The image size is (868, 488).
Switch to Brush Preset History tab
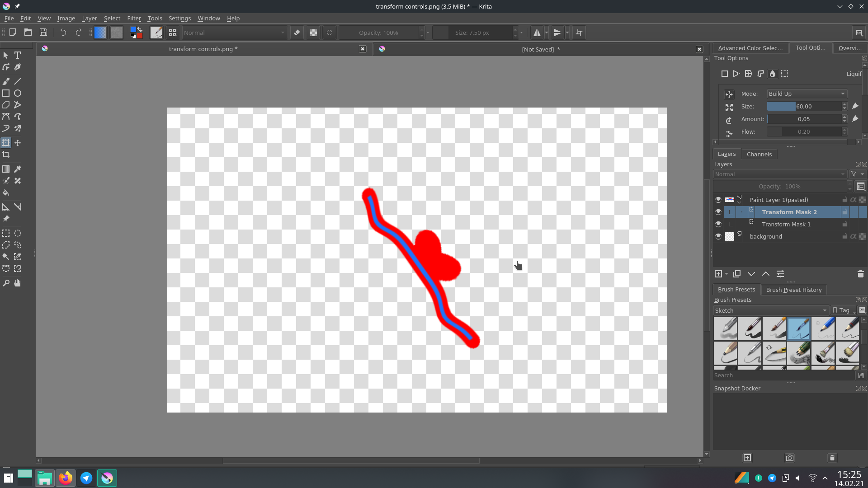point(793,290)
